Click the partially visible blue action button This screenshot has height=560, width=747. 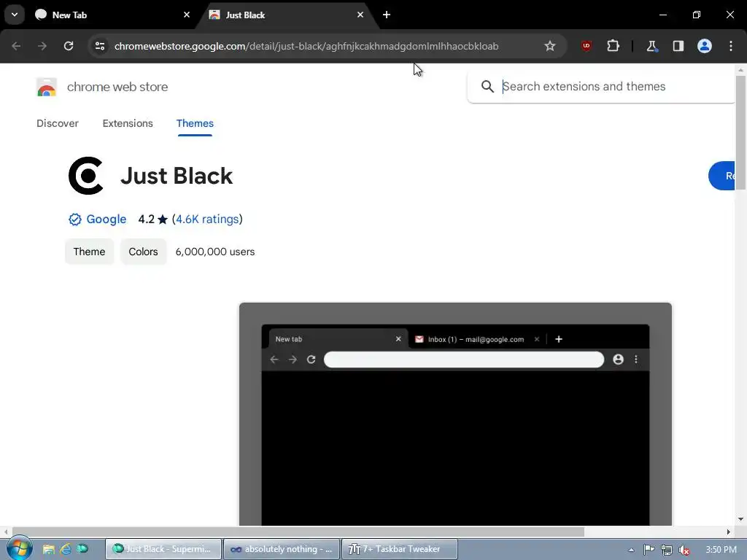click(721, 176)
